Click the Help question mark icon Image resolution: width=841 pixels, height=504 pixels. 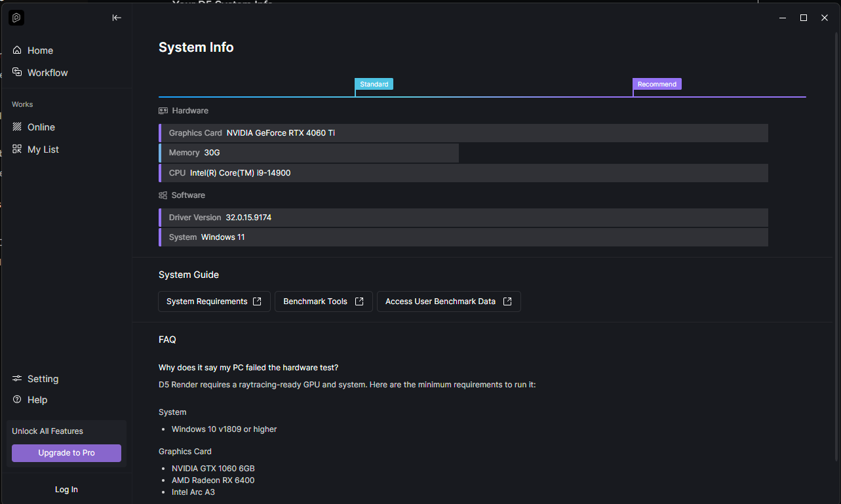coord(17,400)
